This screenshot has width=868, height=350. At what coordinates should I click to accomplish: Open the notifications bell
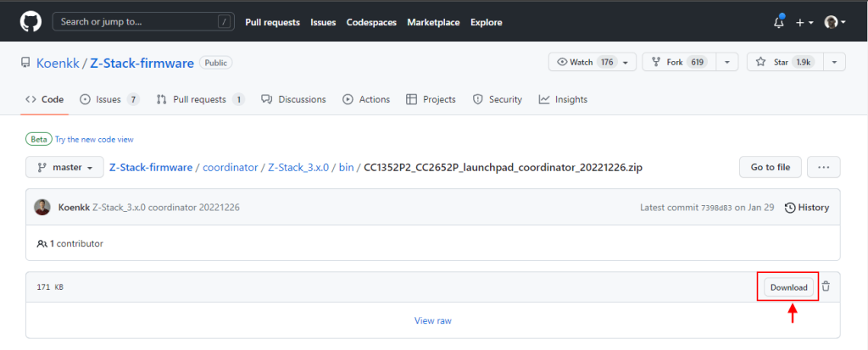pyautogui.click(x=778, y=22)
